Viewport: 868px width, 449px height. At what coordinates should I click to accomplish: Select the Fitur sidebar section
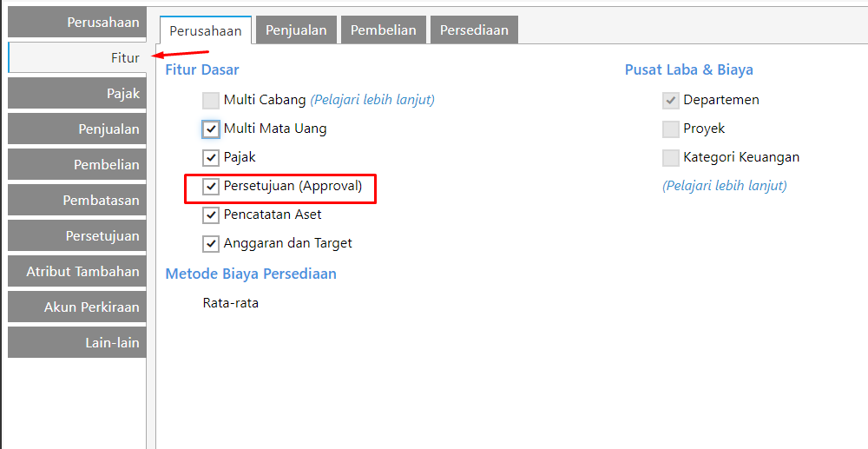point(77,57)
